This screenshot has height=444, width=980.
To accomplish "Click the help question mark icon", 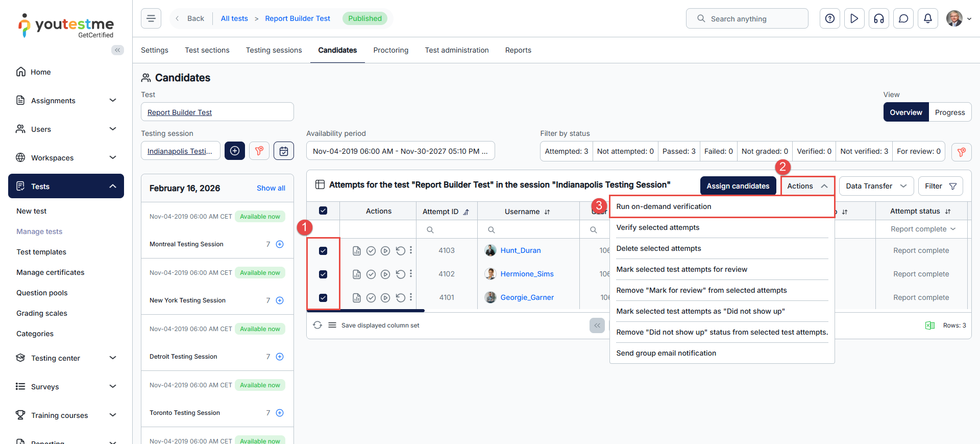I will pyautogui.click(x=829, y=19).
